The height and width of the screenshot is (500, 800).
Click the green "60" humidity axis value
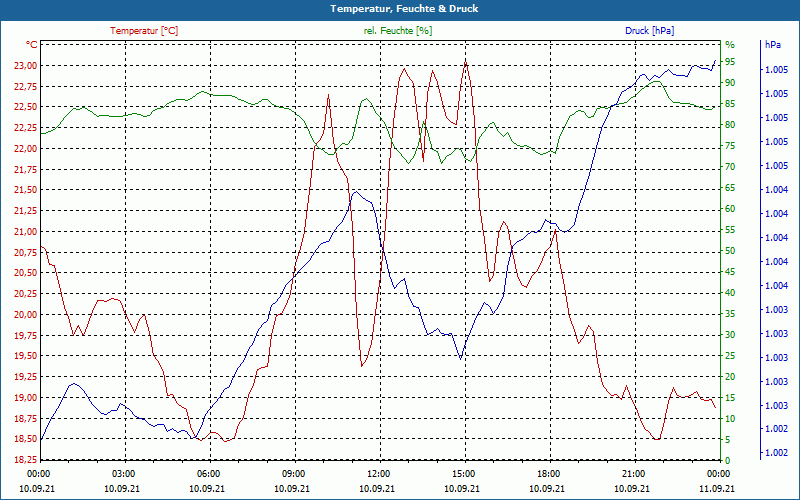(730, 209)
